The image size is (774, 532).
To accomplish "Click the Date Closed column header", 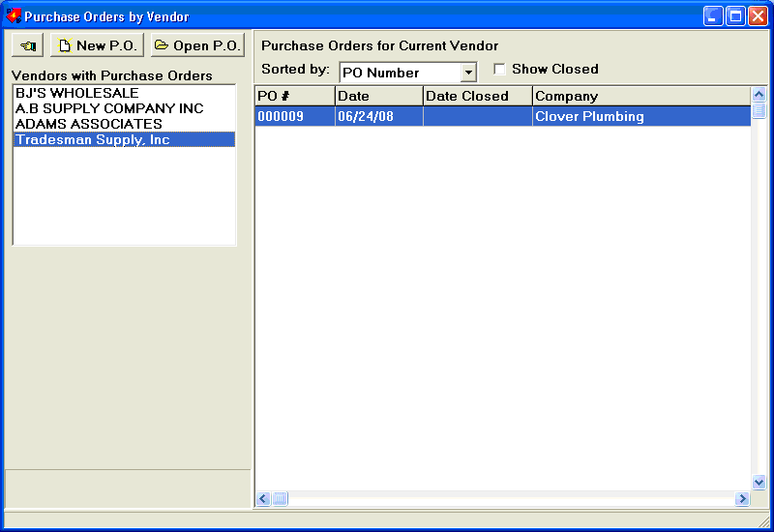I will 478,96.
